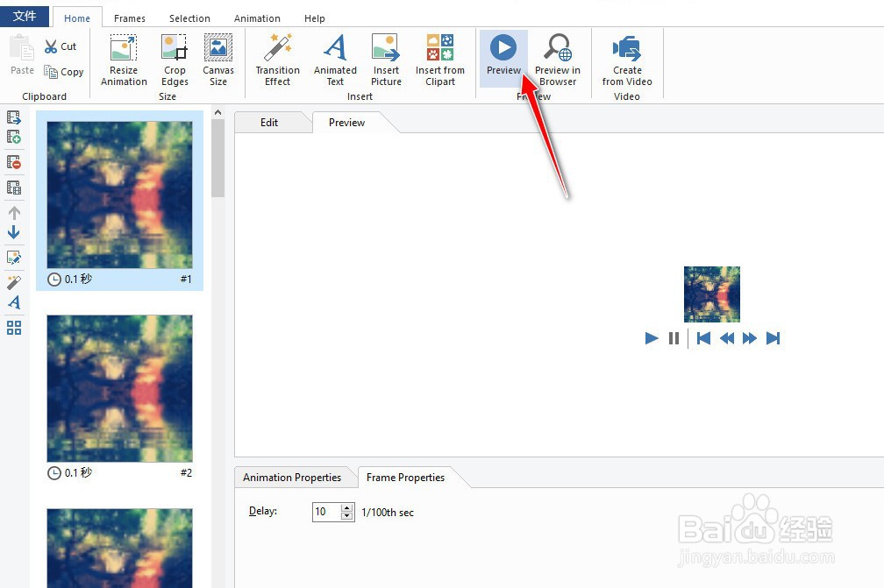
Task: Click duplicate frames icon in sidebar
Action: 14,187
